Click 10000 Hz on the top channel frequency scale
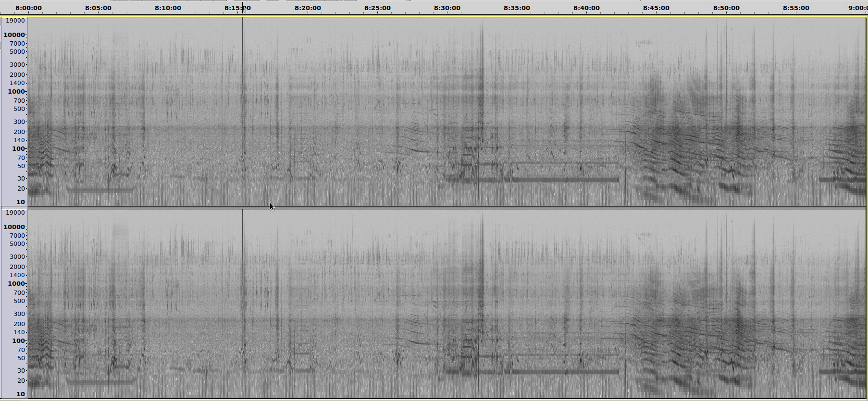868x401 pixels. [x=14, y=35]
